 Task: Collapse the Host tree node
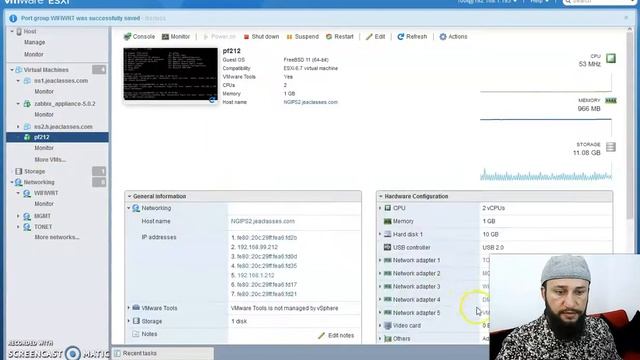(12, 31)
